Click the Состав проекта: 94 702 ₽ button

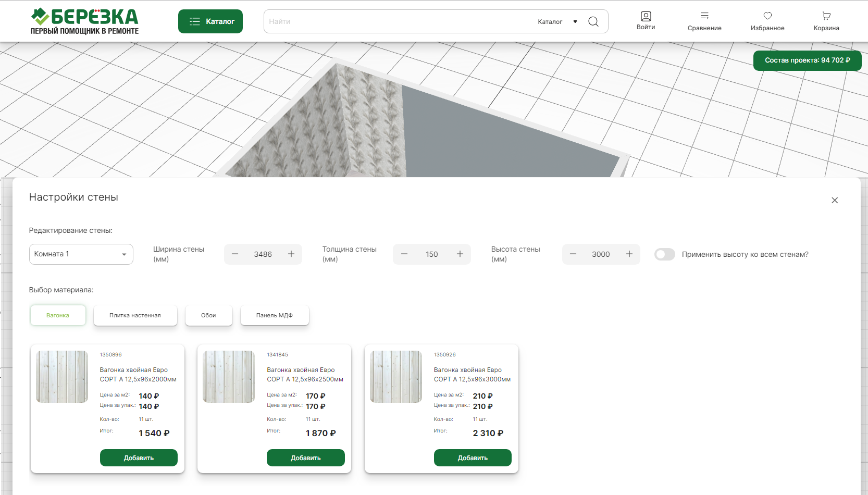[807, 60]
